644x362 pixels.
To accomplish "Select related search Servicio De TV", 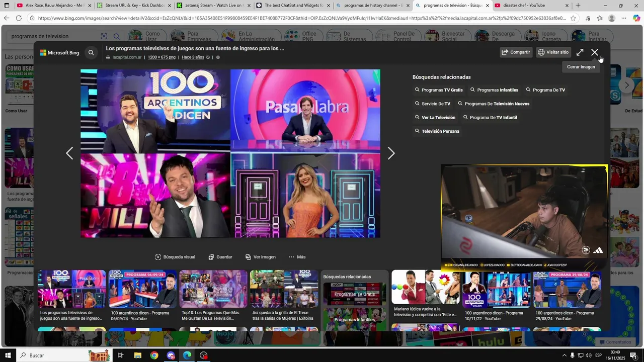I will coord(433,104).
